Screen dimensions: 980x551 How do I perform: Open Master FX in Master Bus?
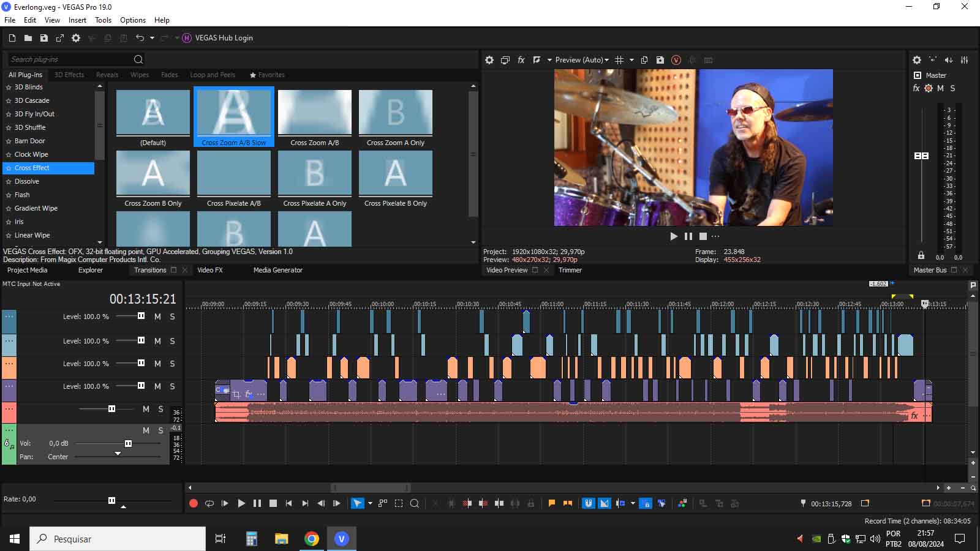tap(916, 88)
